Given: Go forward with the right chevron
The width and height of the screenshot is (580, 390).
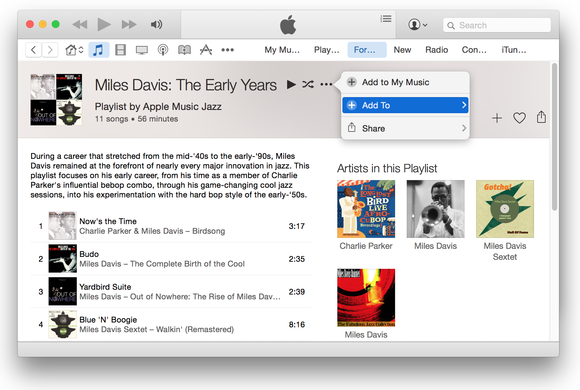Looking at the screenshot, I should tap(50, 50).
